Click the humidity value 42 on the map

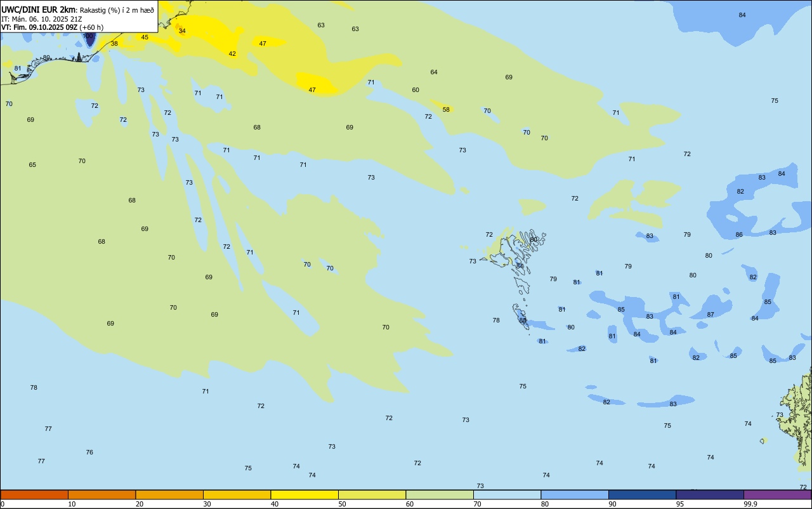point(232,54)
